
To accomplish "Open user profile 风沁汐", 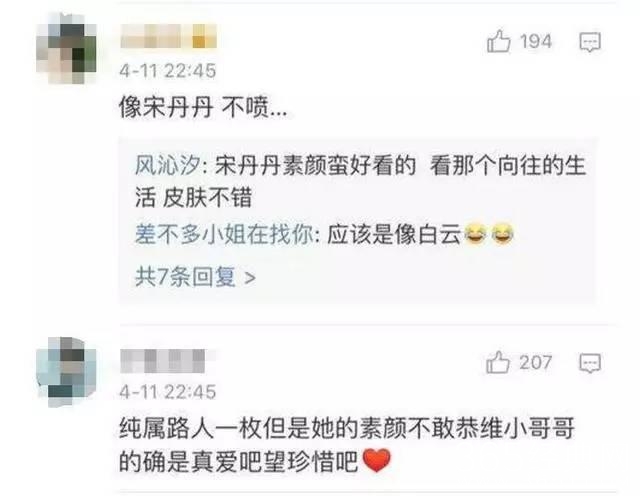I will click(168, 166).
